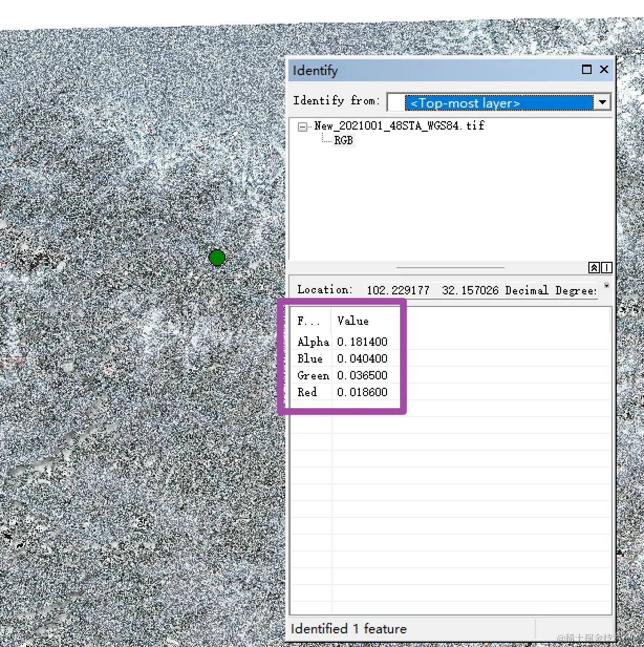Select the Alpha field row

(313, 342)
